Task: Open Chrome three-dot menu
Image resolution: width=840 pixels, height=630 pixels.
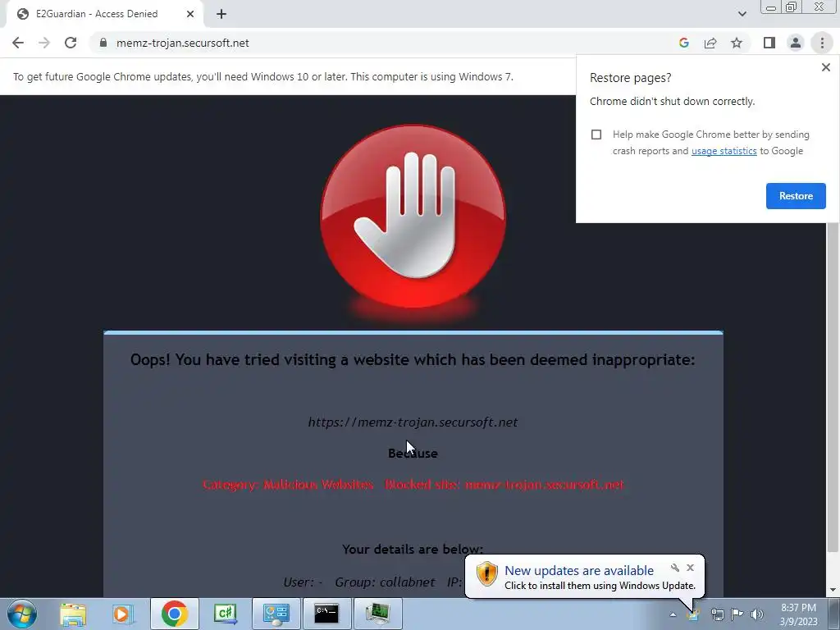Action: click(822, 43)
